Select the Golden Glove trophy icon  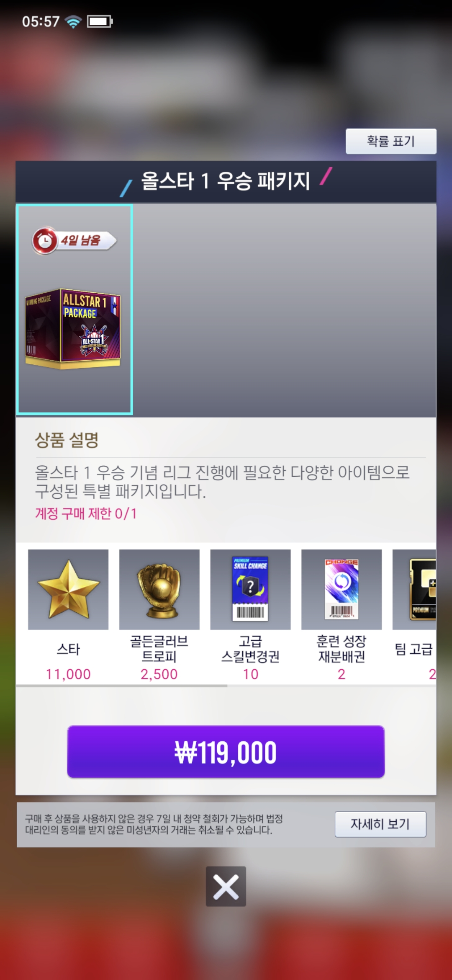coord(159,589)
